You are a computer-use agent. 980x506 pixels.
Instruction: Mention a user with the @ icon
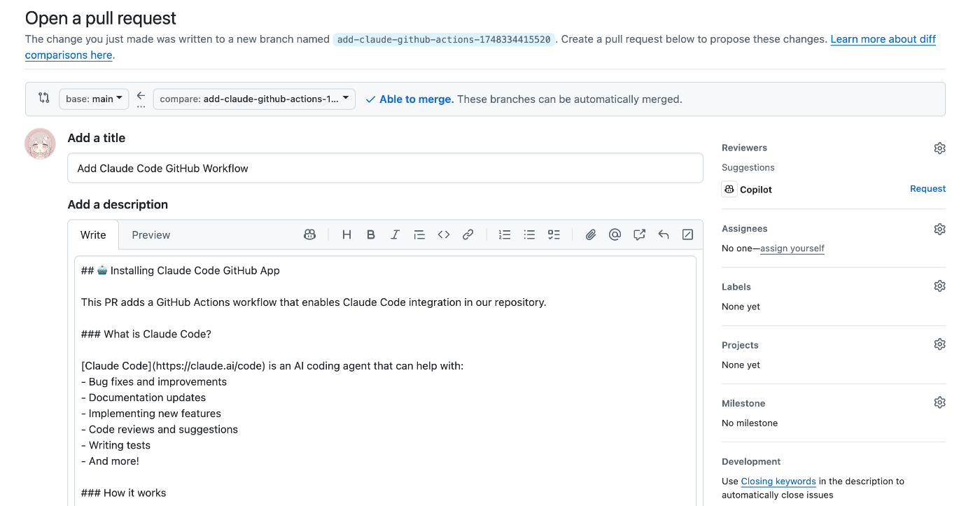tap(615, 235)
